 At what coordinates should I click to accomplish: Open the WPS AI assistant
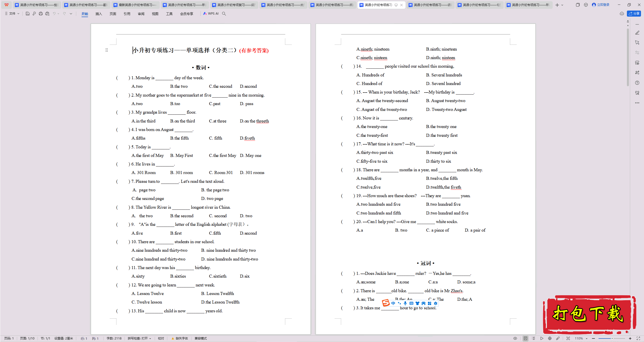click(x=211, y=14)
